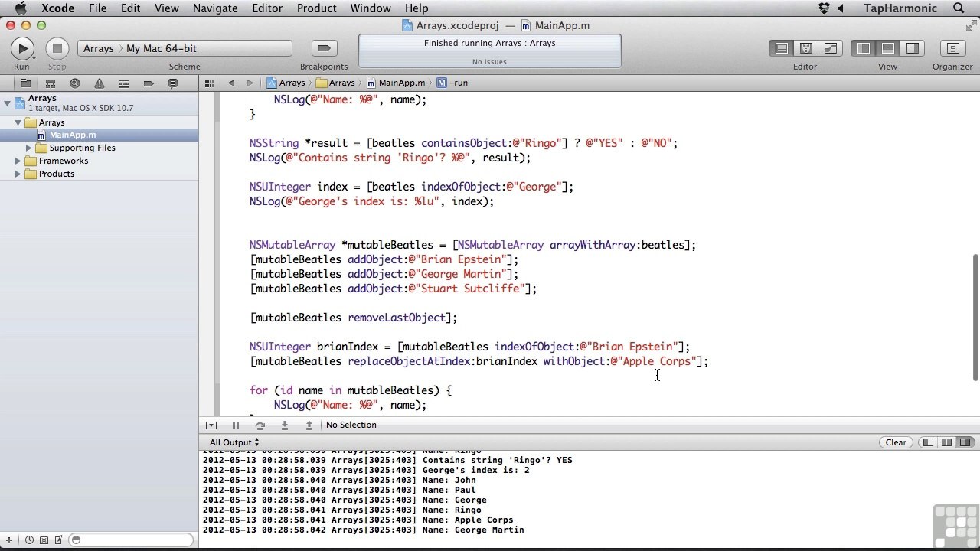Expand the Products folder
Viewport: 980px width, 551px height.
pyautogui.click(x=18, y=174)
